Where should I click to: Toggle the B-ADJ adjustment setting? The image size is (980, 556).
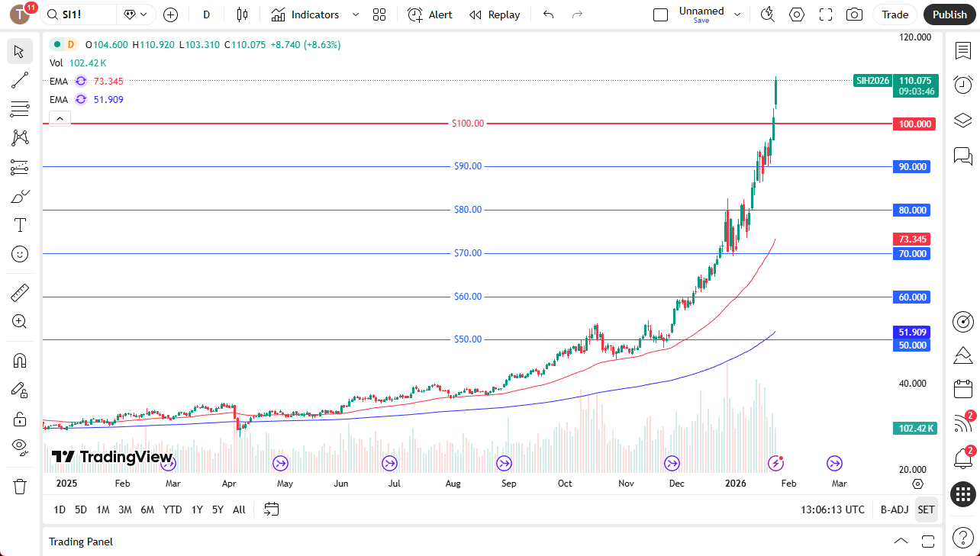coord(895,509)
